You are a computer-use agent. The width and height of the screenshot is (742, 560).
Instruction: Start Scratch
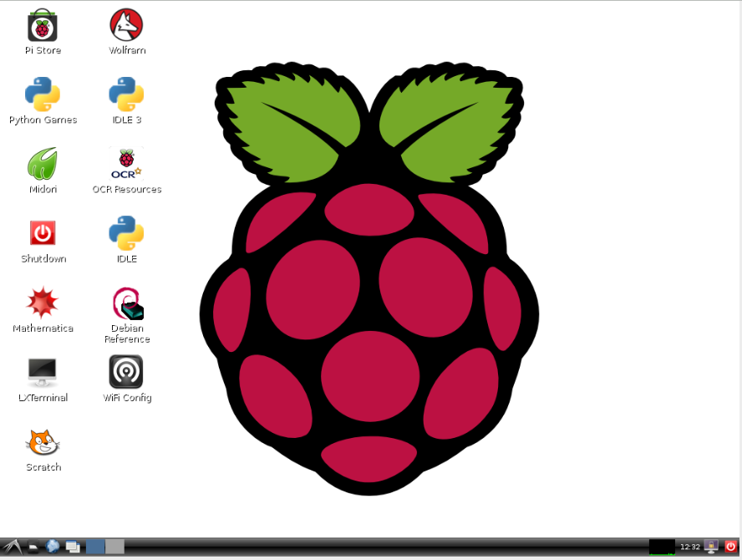coord(42,442)
